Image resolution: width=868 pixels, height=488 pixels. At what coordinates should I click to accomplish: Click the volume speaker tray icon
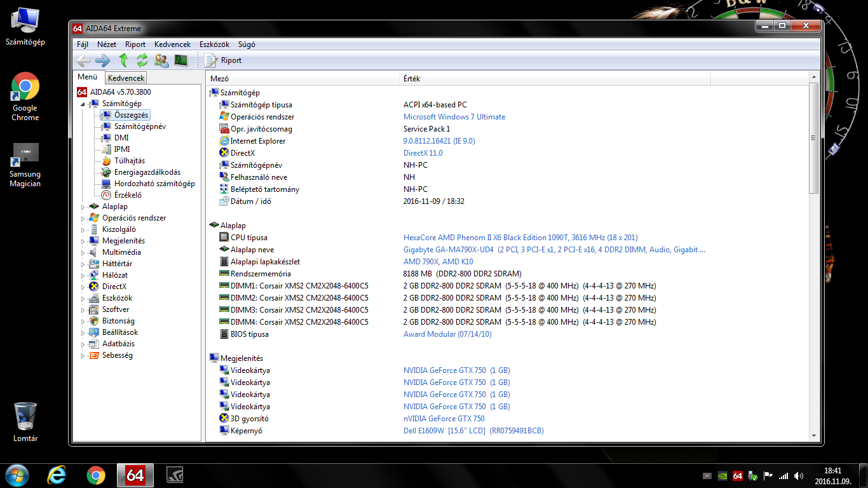[x=798, y=475]
